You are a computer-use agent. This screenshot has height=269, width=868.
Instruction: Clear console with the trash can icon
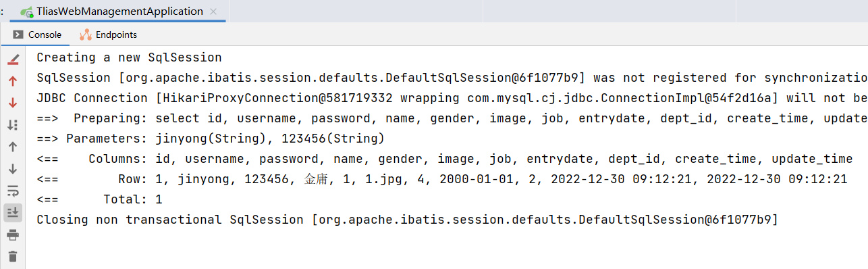coord(13,256)
